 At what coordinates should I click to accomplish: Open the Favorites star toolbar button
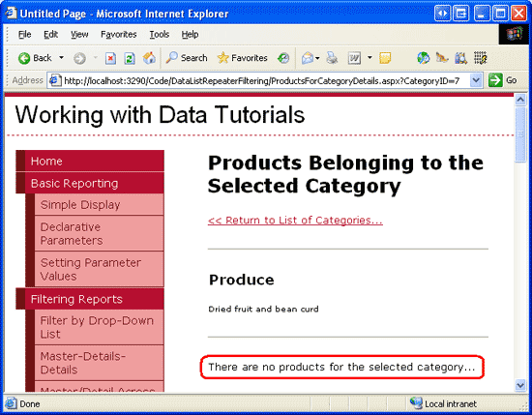pyautogui.click(x=242, y=58)
